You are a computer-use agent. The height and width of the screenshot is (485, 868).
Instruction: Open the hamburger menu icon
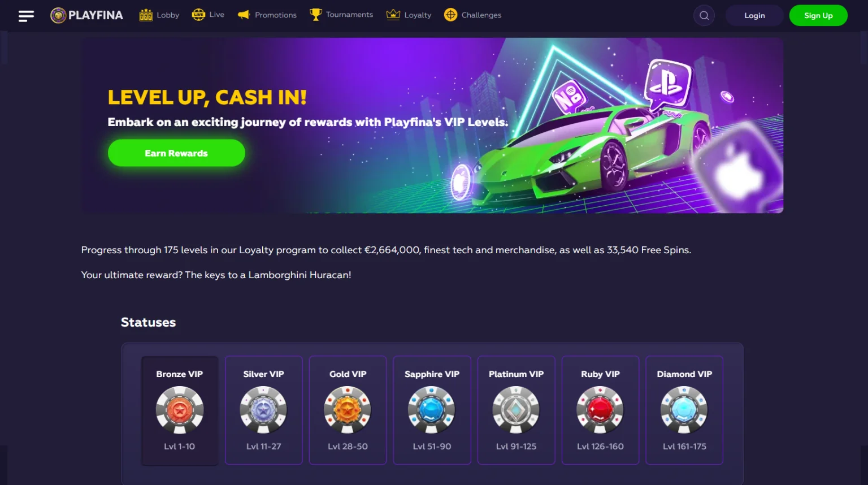click(26, 16)
